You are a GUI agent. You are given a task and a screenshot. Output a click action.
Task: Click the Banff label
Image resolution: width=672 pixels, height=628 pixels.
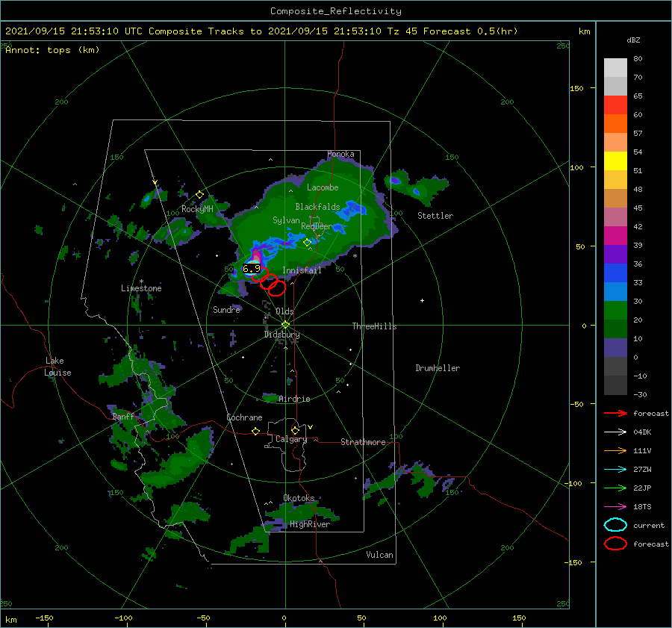tap(123, 417)
